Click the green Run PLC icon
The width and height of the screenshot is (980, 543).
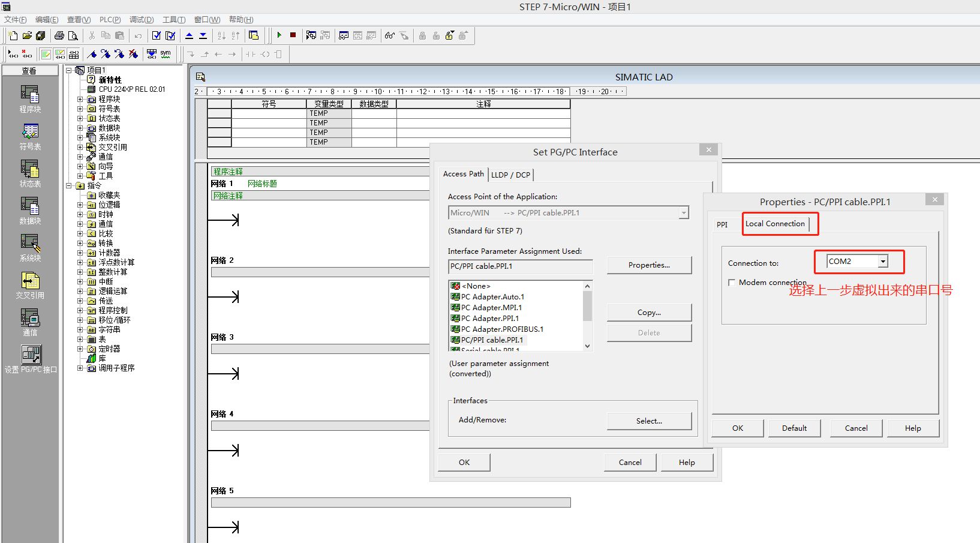coord(279,35)
